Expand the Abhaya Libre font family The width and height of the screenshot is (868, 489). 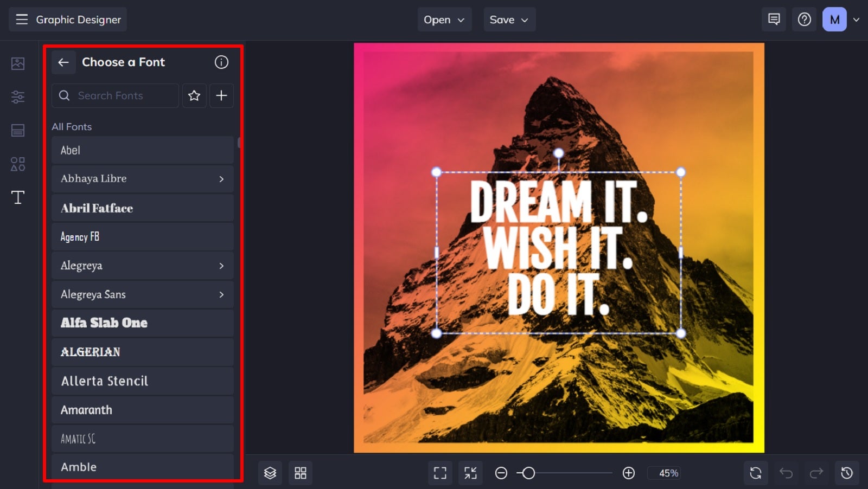[221, 179]
